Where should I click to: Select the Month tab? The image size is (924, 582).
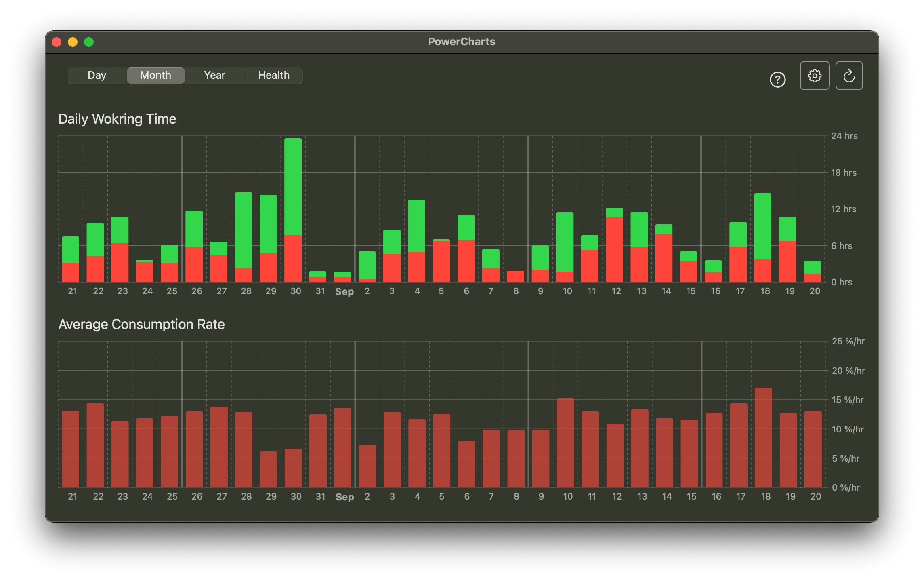(155, 75)
